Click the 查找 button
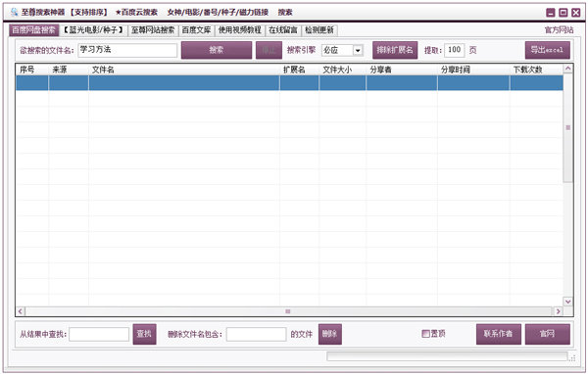The image size is (588, 374). [x=144, y=334]
